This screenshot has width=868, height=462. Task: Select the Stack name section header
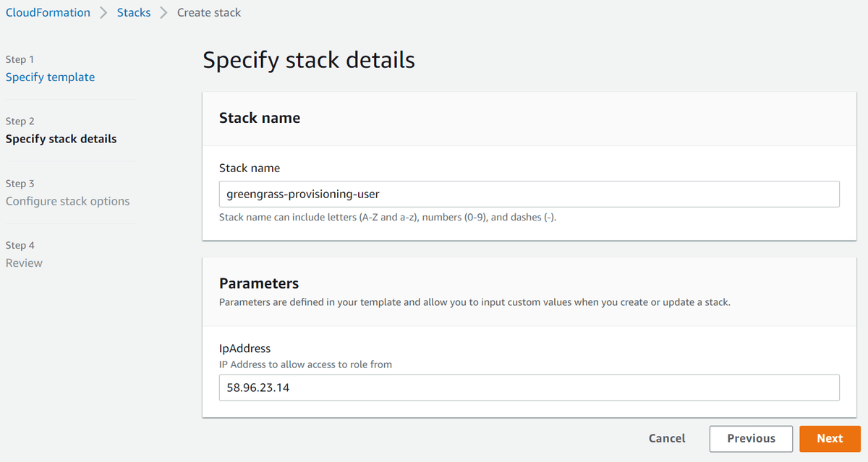click(x=260, y=117)
